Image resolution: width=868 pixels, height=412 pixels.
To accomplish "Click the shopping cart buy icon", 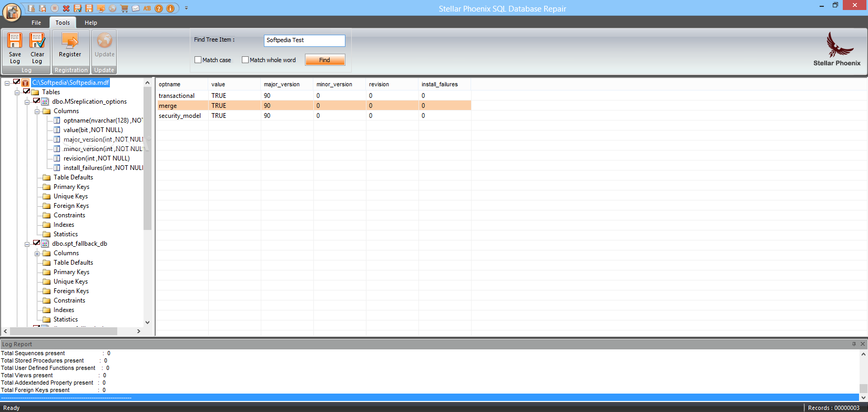I will tap(124, 8).
